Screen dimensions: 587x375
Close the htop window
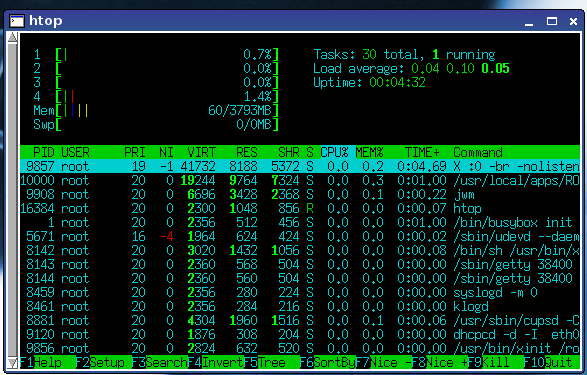[574, 21]
